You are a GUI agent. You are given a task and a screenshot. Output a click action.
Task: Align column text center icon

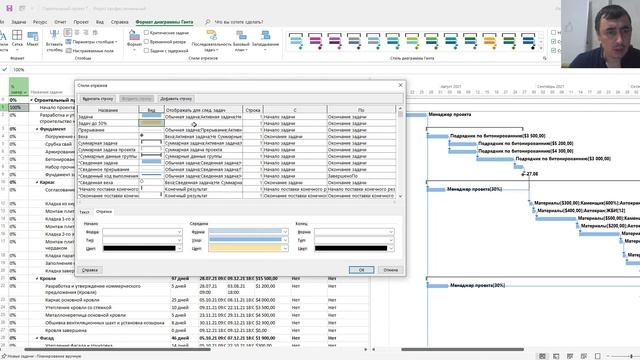[77, 33]
